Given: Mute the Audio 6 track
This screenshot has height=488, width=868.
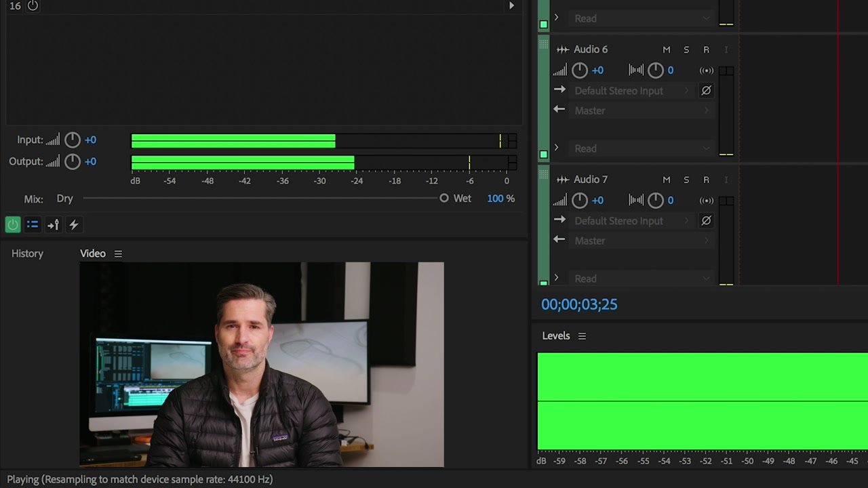Looking at the screenshot, I should 666,49.
